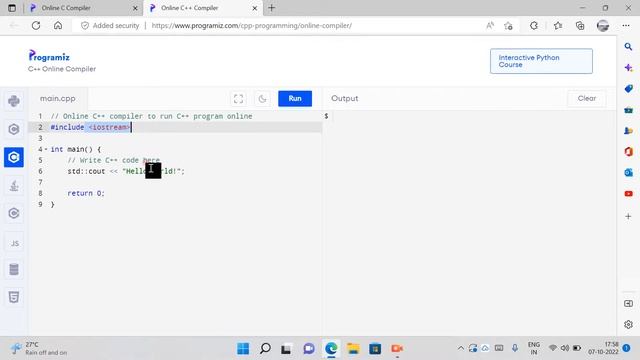Add a new sidebar app
The width and height of the screenshot is (640, 360).
pos(629,216)
